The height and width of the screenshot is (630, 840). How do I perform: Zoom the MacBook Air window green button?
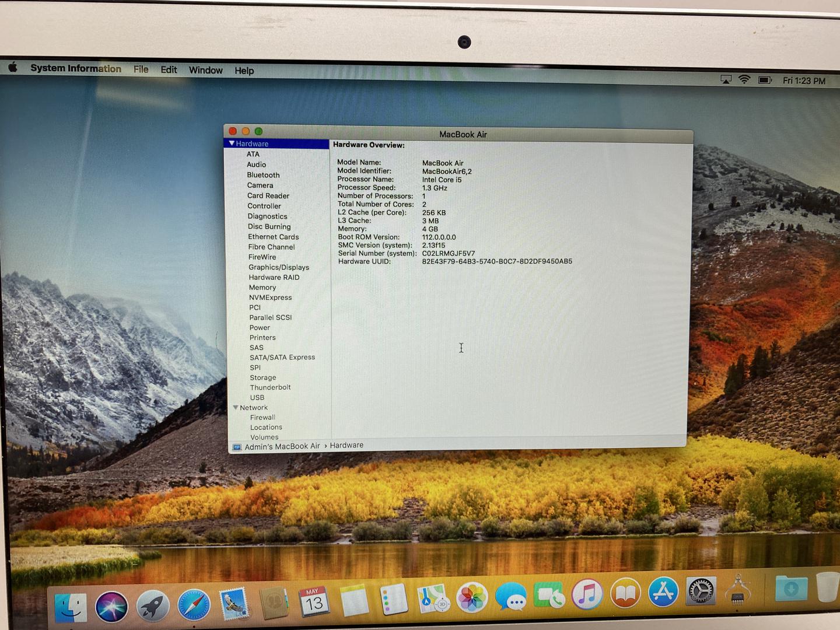pyautogui.click(x=258, y=131)
